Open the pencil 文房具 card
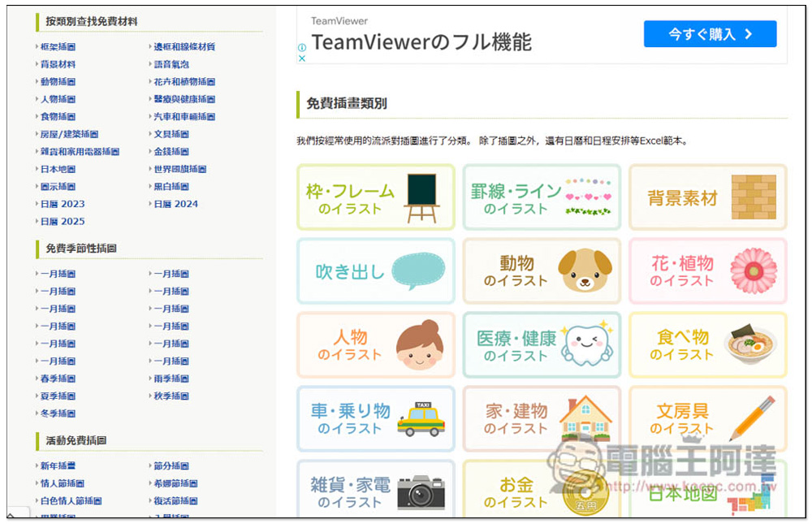The width and height of the screenshot is (812, 524). (x=707, y=418)
